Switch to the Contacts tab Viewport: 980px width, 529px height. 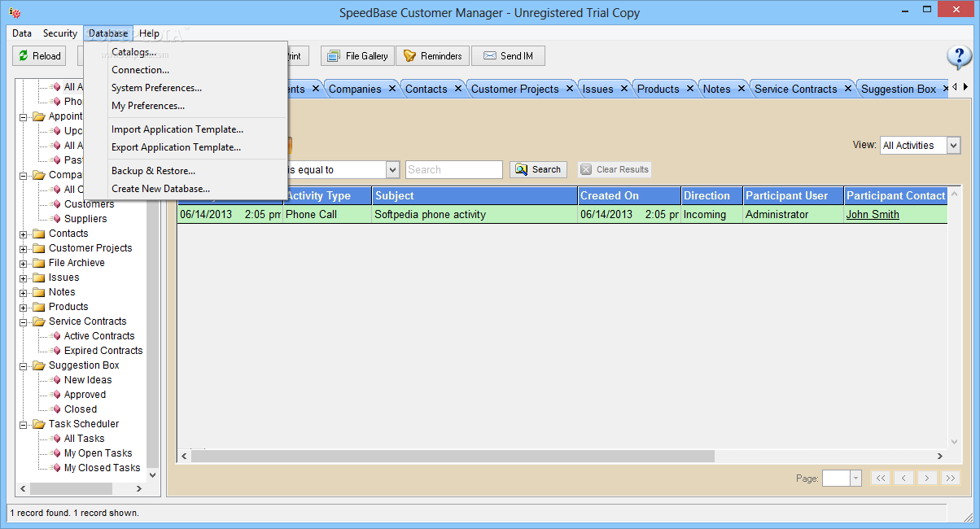427,89
